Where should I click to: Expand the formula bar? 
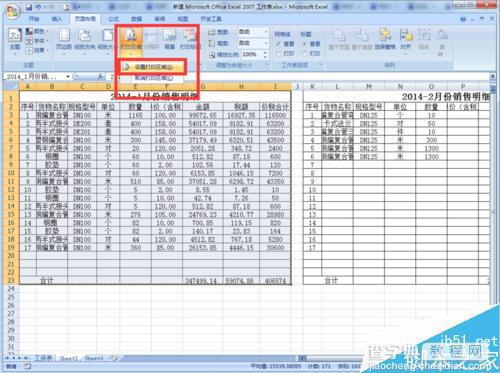[x=492, y=77]
